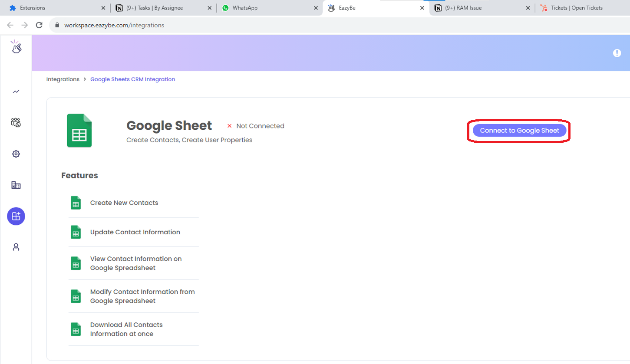Screen dimensions: 630x364
Task: Switch to the Extensions browser tab
Action: (x=33, y=8)
